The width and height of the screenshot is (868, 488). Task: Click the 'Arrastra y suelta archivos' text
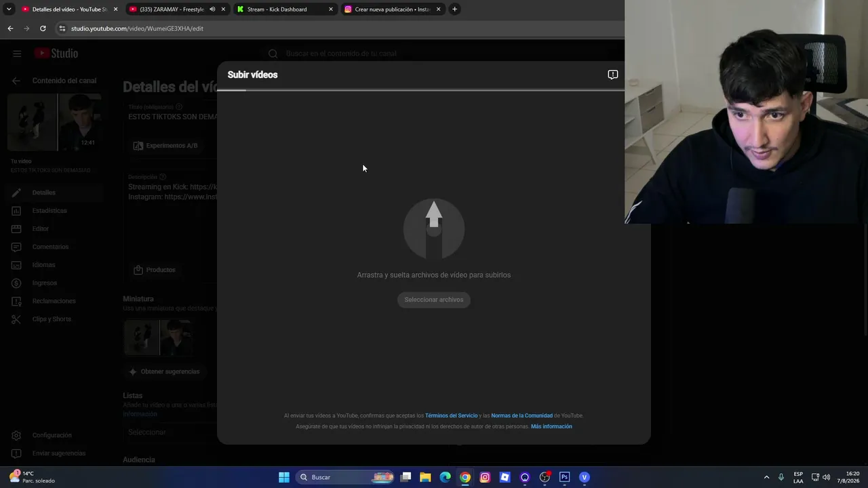point(434,275)
